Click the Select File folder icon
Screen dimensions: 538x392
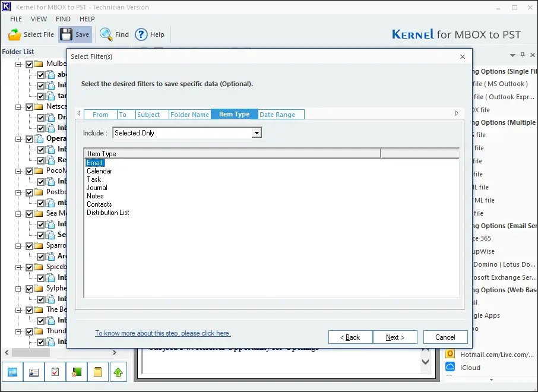coord(14,34)
